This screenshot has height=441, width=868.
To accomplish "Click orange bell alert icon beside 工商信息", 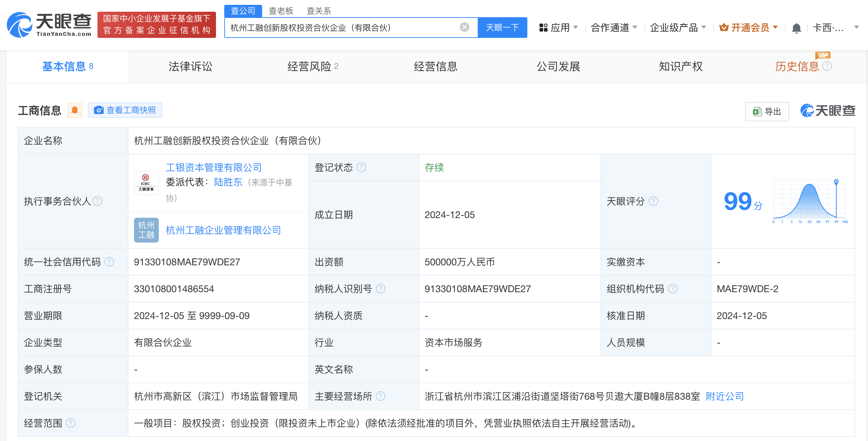I will [75, 110].
